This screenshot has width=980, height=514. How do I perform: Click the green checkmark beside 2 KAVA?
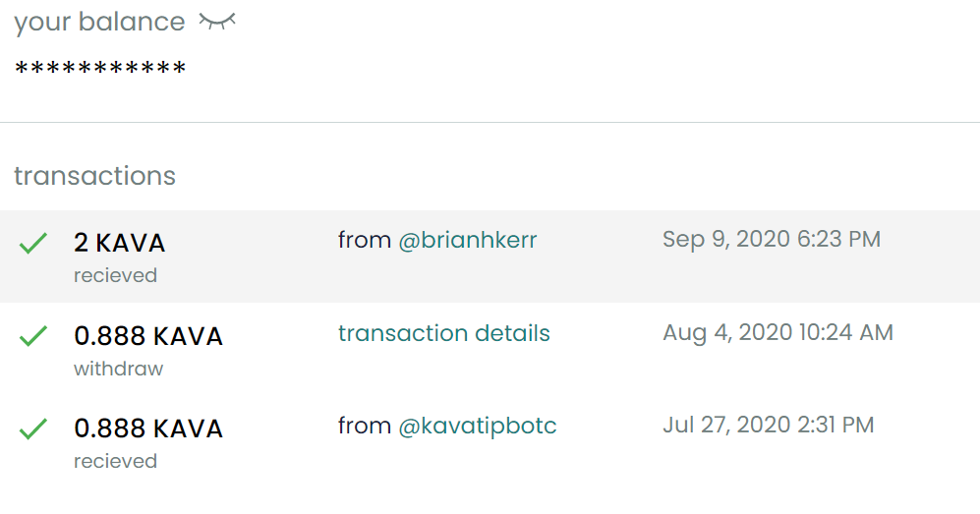click(x=33, y=244)
